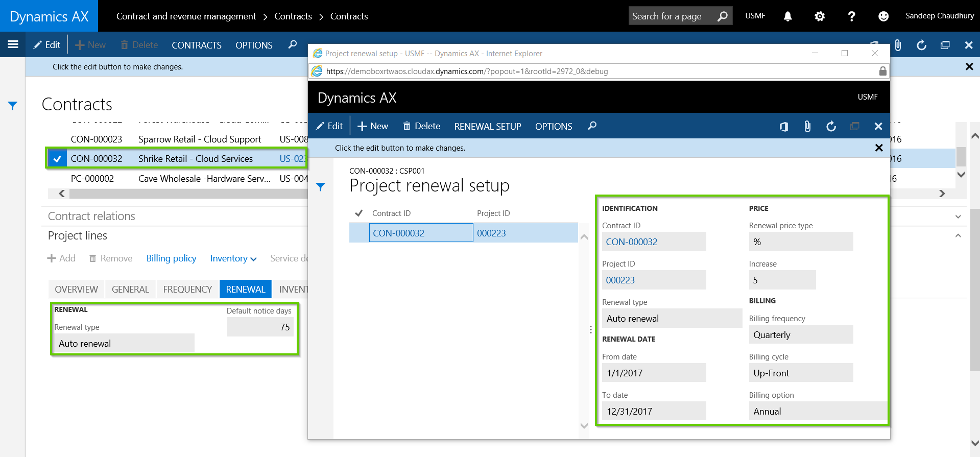Refresh the main Contracts page
Screen dimensions: 980x457
pos(921,45)
